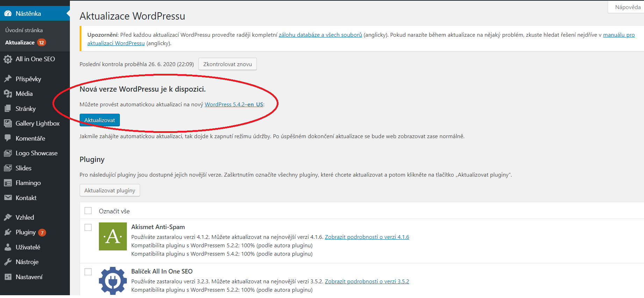
Task: Open the Pluginy menu in sidebar
Action: [26, 232]
